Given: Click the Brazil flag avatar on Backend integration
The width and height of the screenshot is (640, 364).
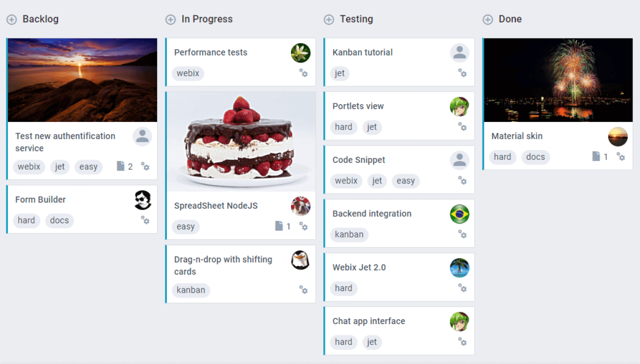Looking at the screenshot, I should (459, 214).
